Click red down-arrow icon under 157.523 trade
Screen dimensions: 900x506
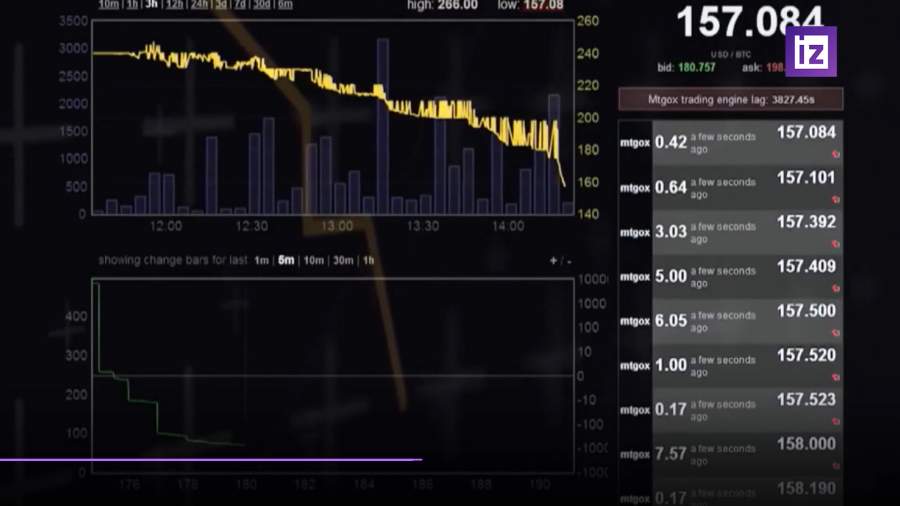click(835, 421)
